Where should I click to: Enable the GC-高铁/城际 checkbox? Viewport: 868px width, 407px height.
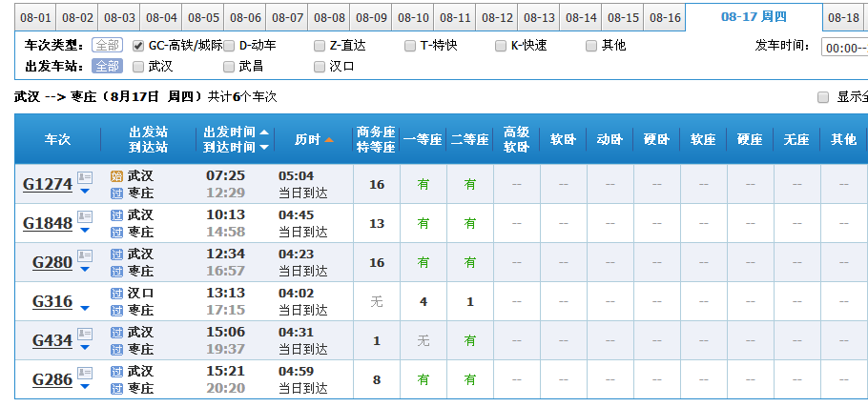[x=138, y=46]
